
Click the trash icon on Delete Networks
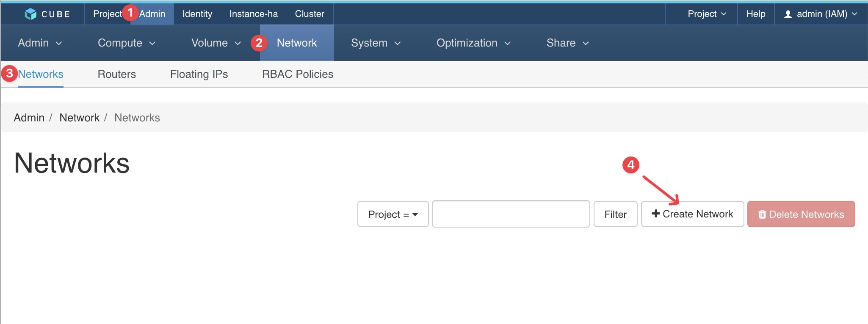coord(762,214)
